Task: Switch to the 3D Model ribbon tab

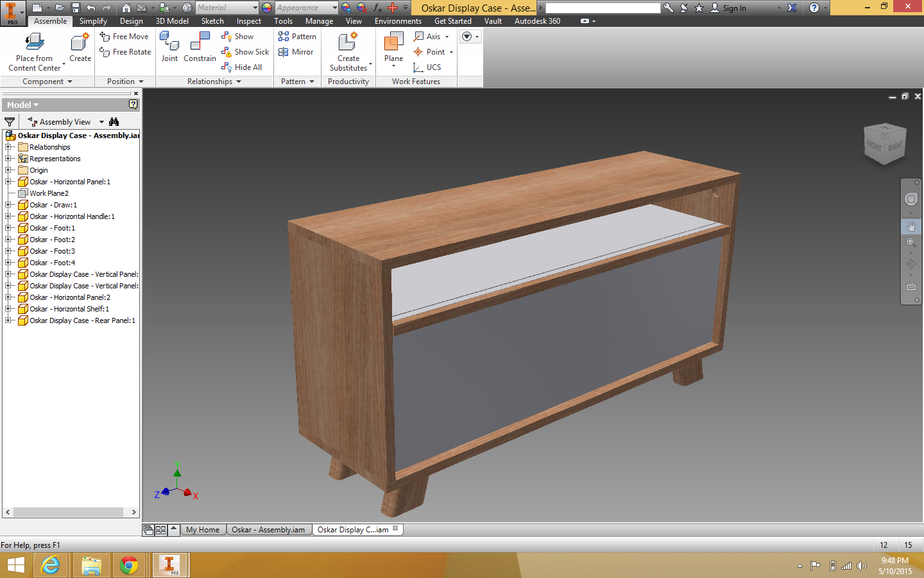Action: [172, 21]
